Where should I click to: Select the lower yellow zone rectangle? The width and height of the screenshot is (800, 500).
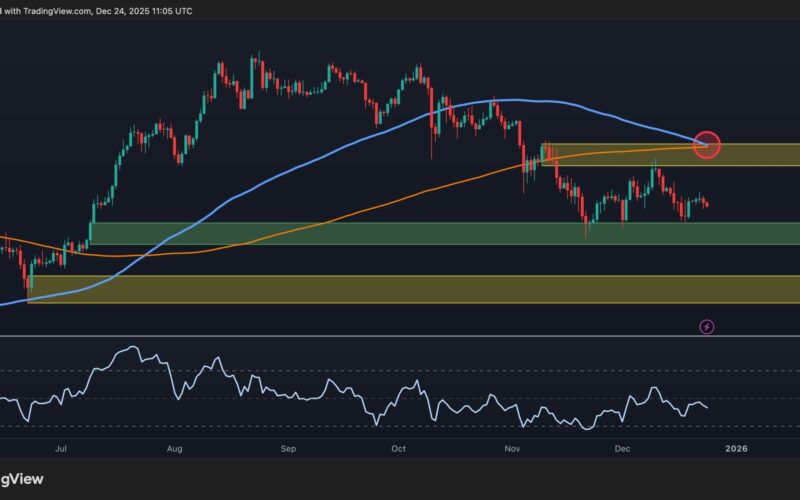[x=400, y=289]
